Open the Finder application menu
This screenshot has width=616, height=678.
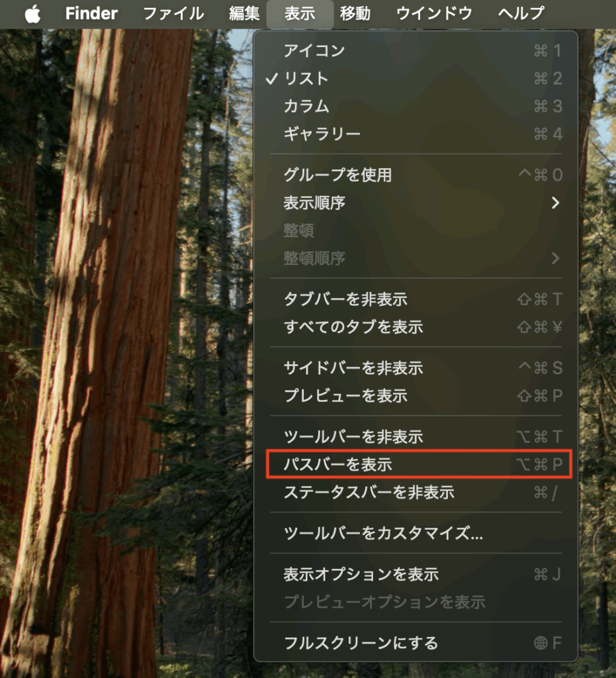click(x=91, y=13)
